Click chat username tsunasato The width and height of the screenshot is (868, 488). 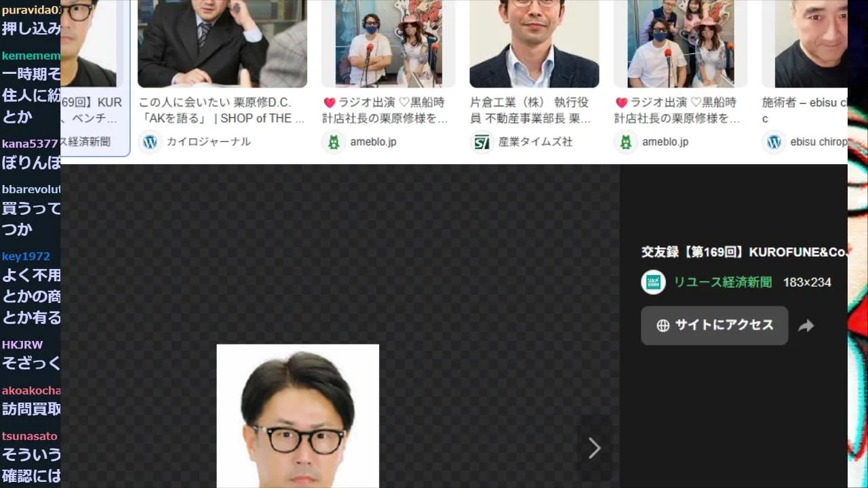(30, 436)
